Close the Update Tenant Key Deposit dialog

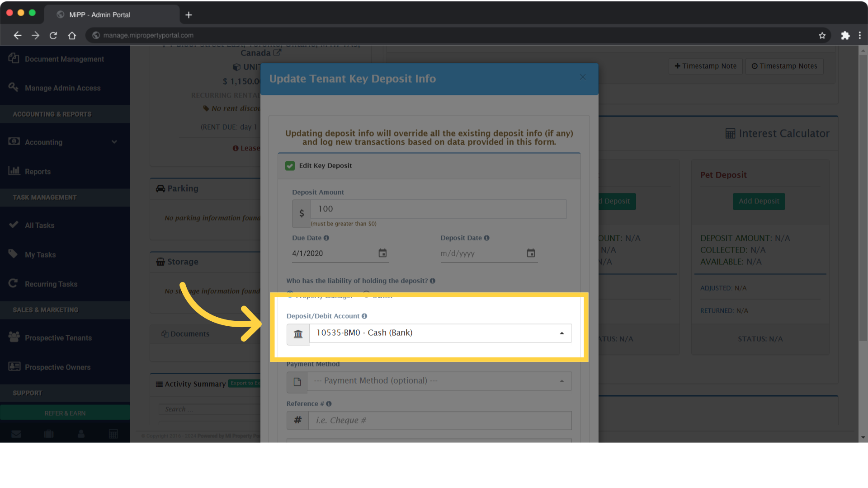tap(583, 77)
